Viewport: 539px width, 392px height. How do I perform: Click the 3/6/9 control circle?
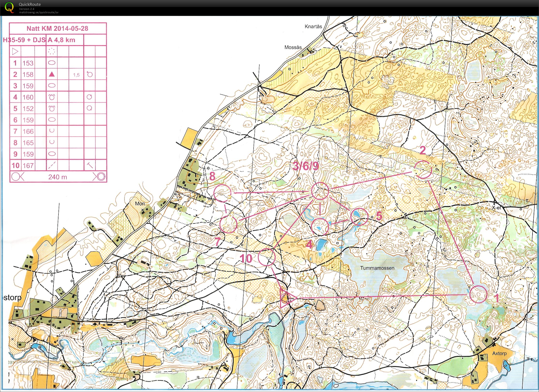tap(320, 191)
